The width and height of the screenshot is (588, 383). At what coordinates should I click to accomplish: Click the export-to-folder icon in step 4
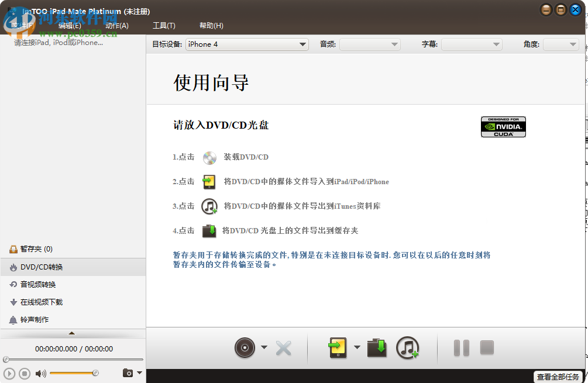pyautogui.click(x=209, y=231)
